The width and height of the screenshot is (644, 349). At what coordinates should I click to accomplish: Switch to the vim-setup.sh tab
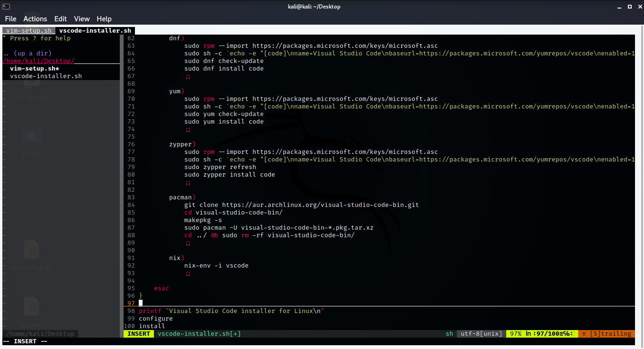tap(28, 31)
